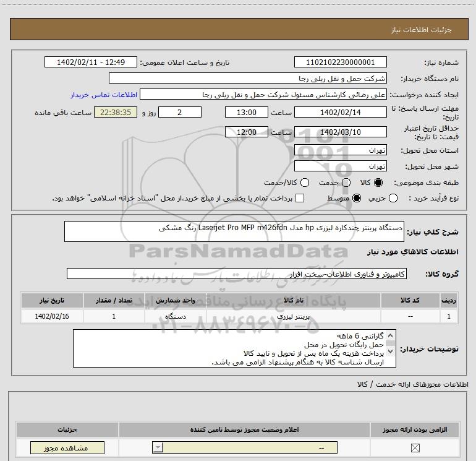Click the remaining days field showing 2
This screenshot has height=461, width=476.
click(180, 112)
